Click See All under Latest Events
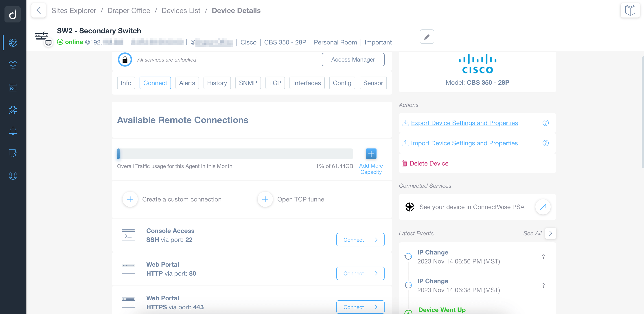 tap(532, 233)
